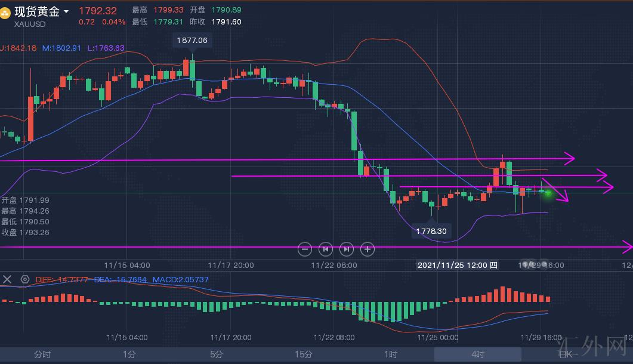This screenshot has width=633, height=364.
Task: Choose the 1时 timeframe tab
Action: (391, 354)
